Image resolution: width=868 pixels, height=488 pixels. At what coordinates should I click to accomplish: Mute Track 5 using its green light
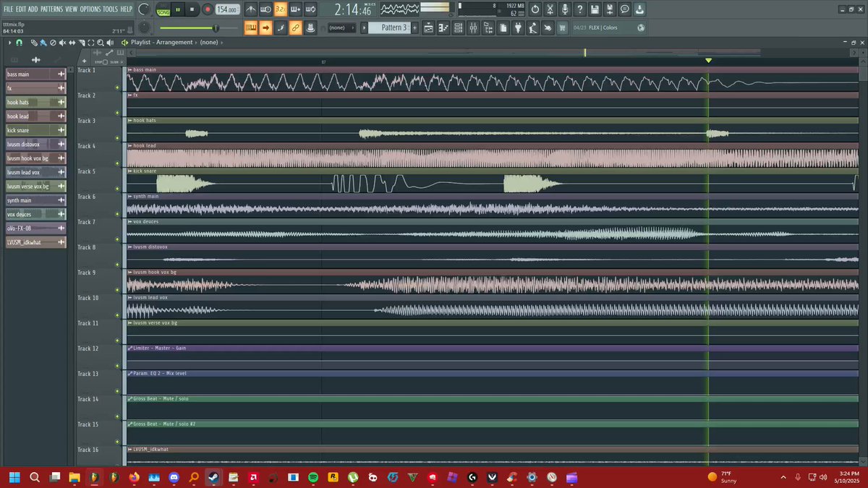[117, 189]
